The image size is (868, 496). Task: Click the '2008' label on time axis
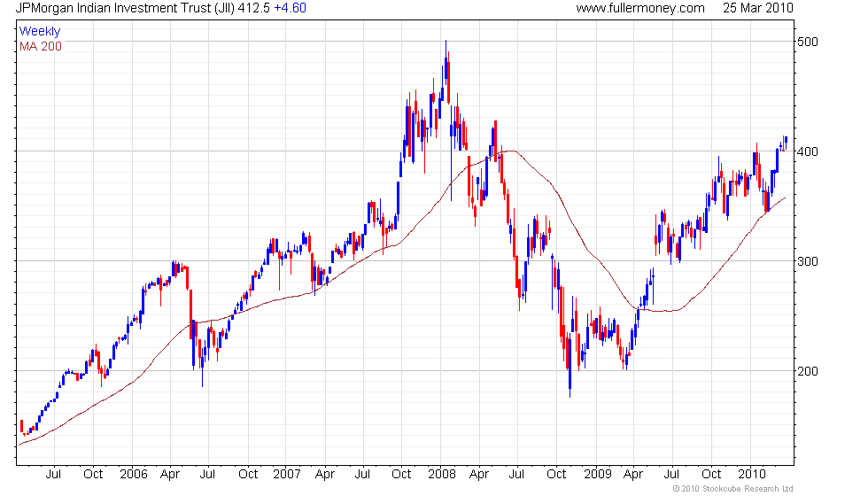click(442, 475)
